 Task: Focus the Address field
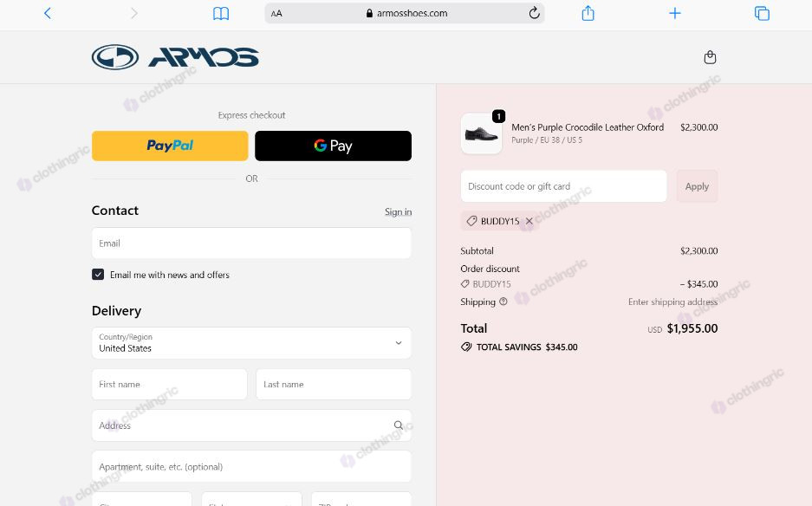point(251,425)
